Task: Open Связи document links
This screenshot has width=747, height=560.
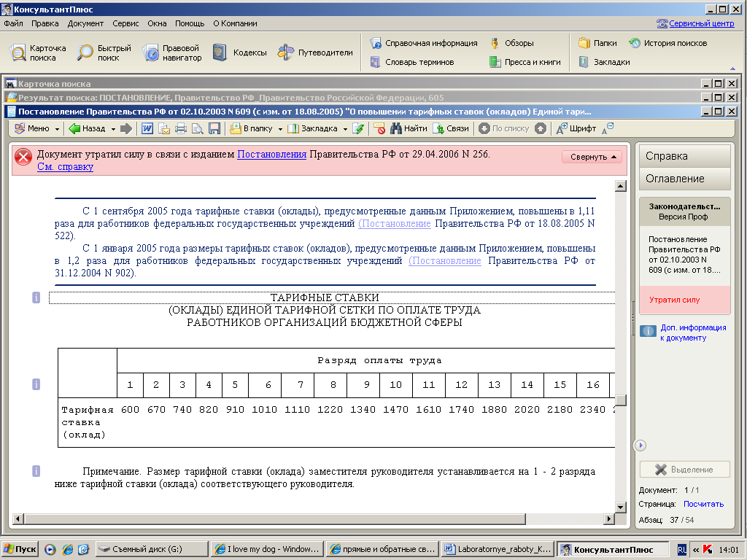Action: (x=451, y=128)
